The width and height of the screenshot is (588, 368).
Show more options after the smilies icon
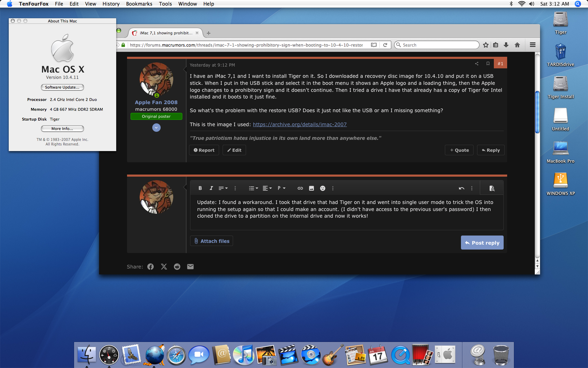click(x=333, y=188)
